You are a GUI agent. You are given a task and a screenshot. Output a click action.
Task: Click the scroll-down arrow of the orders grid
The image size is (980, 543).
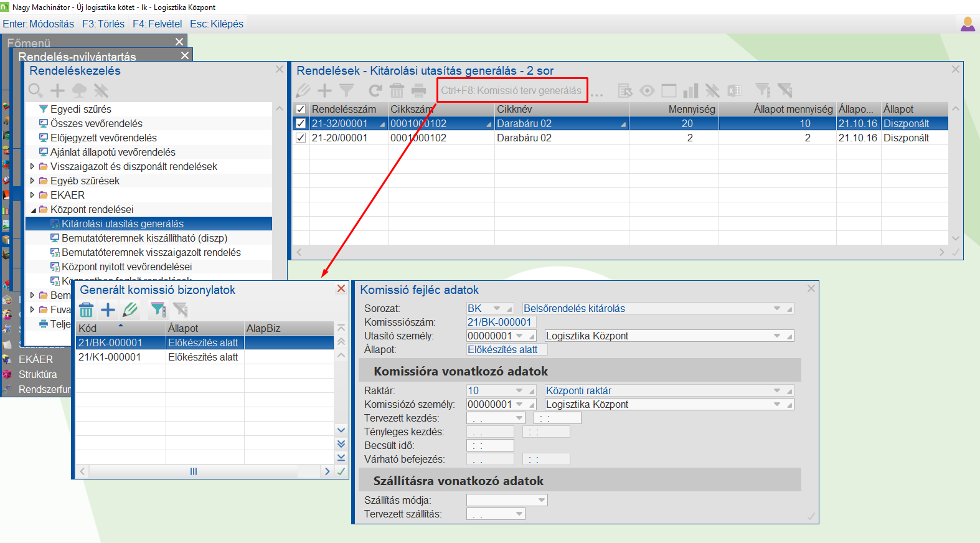click(956, 238)
